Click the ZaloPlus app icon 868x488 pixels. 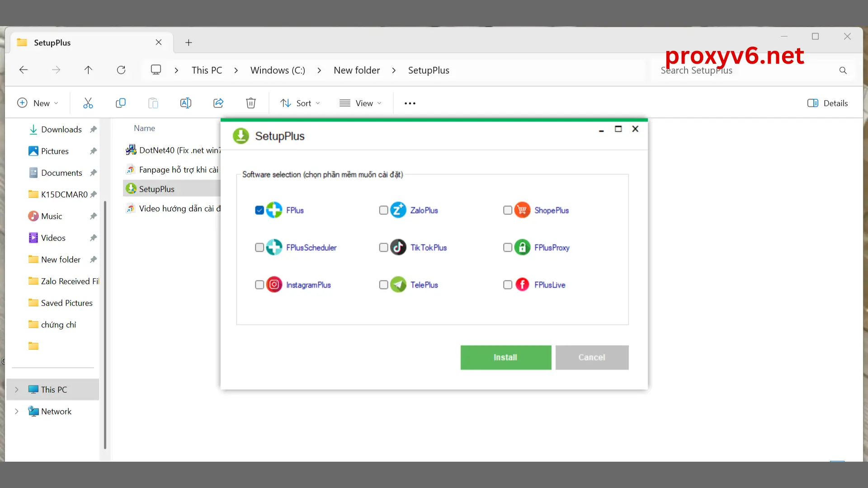click(398, 210)
